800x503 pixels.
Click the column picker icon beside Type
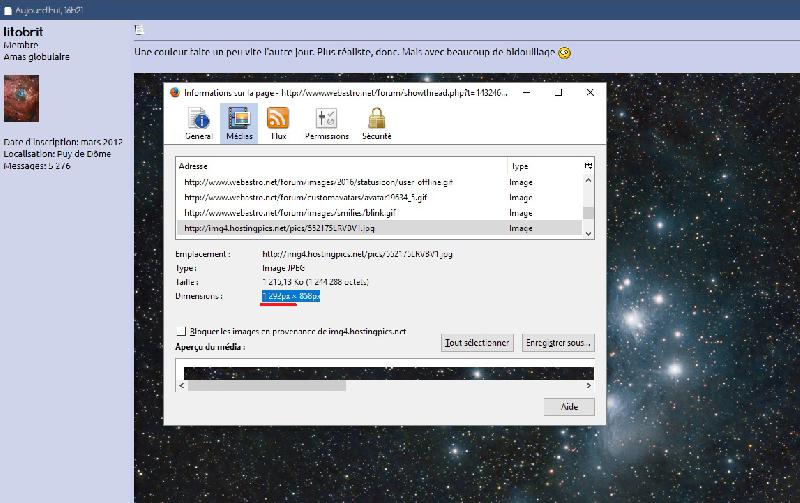[x=588, y=166]
